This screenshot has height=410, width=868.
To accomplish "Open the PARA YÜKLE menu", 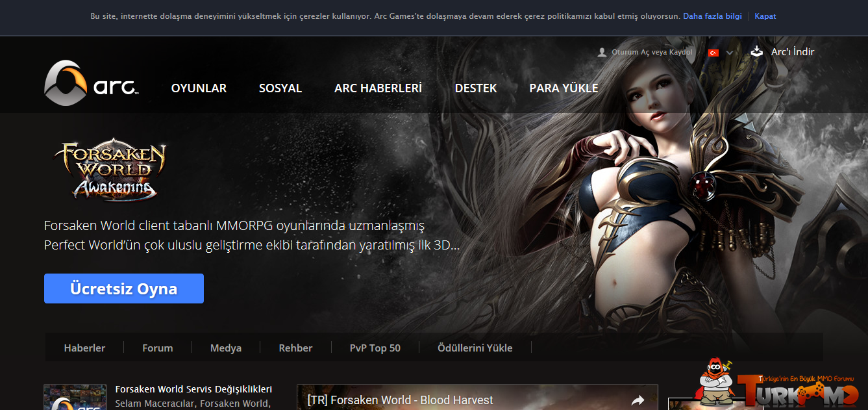I will point(564,88).
